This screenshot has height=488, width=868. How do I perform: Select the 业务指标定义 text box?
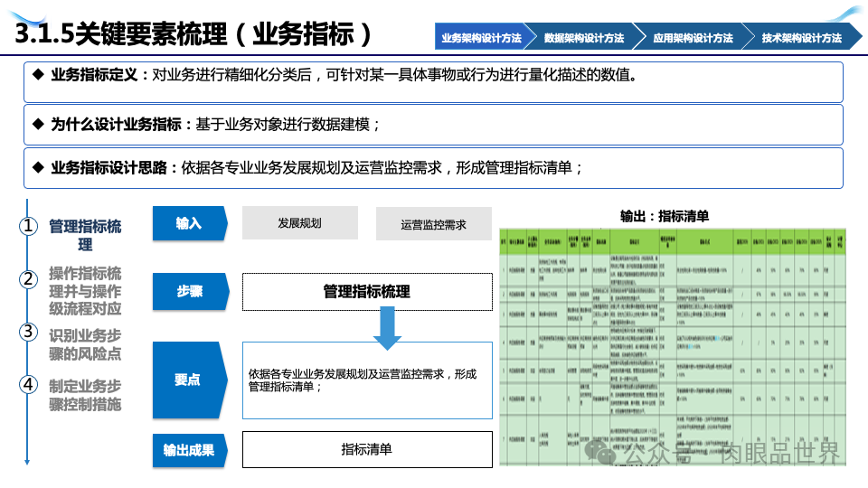tap(433, 82)
